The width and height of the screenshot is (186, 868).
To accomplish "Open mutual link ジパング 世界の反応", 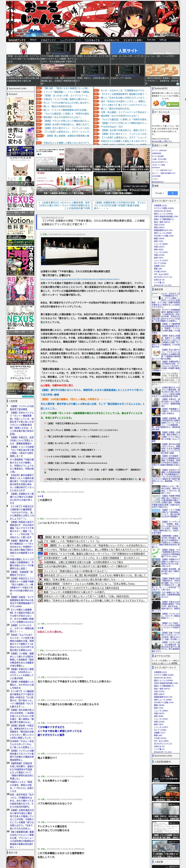I will pos(159,150).
